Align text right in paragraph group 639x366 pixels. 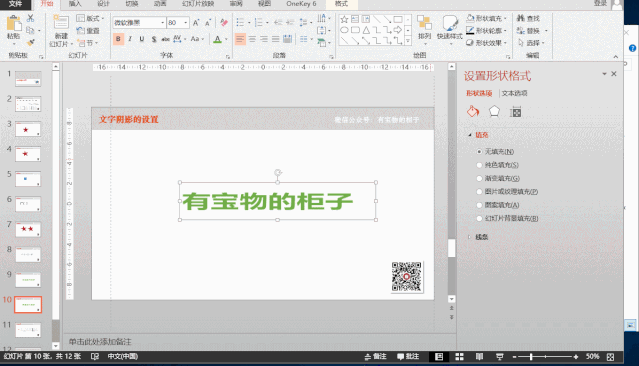pyautogui.click(x=264, y=39)
